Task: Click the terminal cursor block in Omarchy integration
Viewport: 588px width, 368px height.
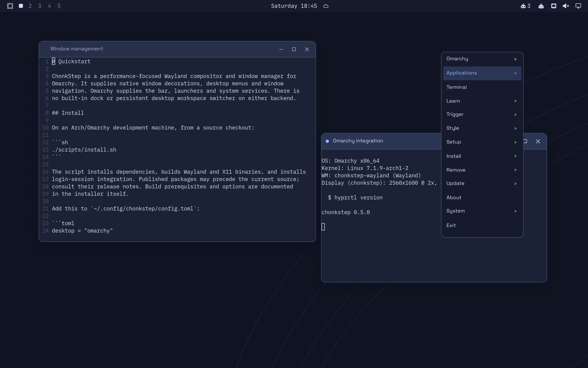Action: point(323,227)
